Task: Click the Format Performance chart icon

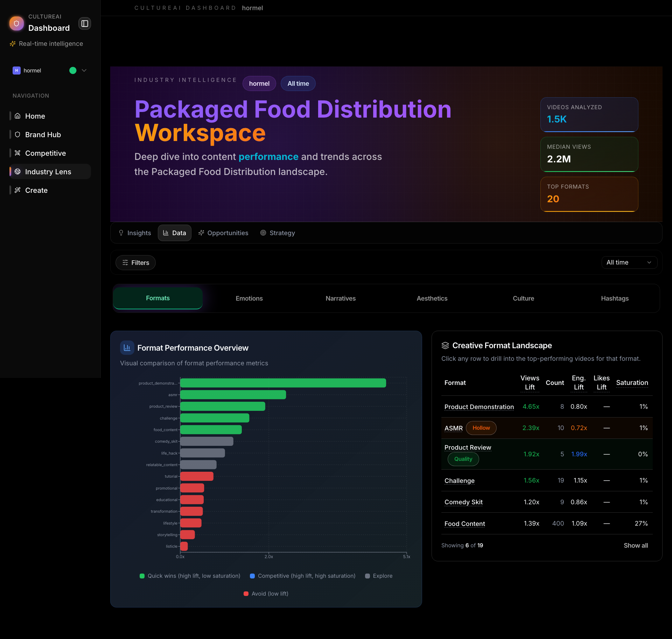Action: coord(127,347)
